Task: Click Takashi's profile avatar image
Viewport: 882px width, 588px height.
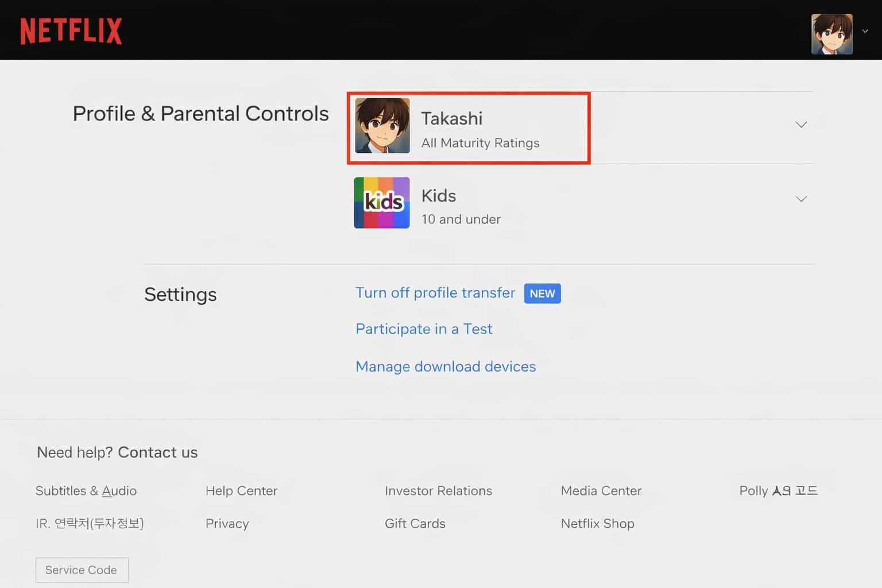Action: pos(382,125)
